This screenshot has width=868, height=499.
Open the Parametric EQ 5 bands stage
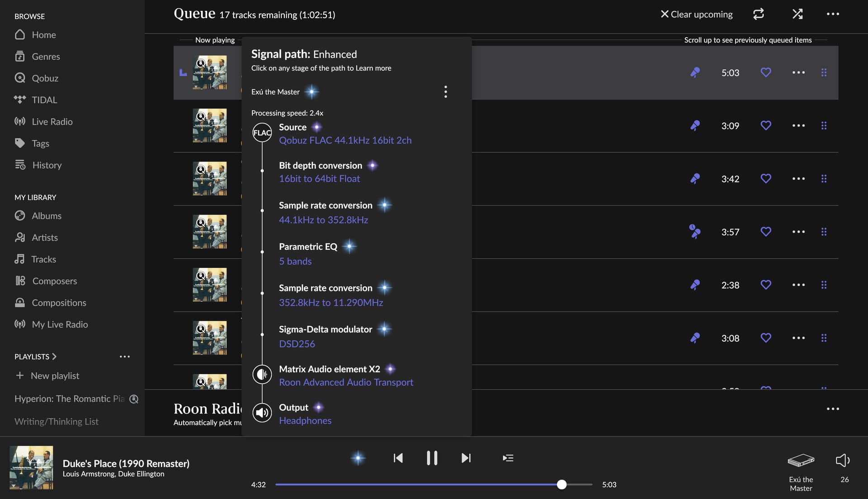[x=295, y=261]
